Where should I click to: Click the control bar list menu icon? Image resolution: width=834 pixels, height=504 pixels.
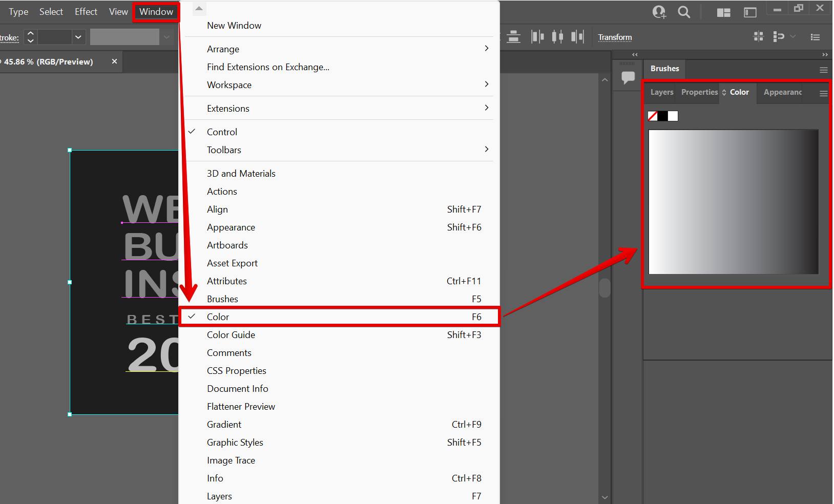tap(815, 37)
